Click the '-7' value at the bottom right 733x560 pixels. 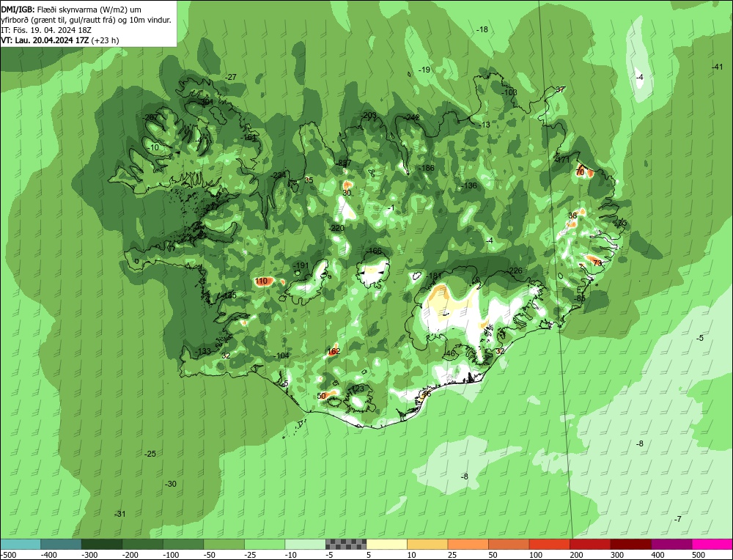point(678,520)
